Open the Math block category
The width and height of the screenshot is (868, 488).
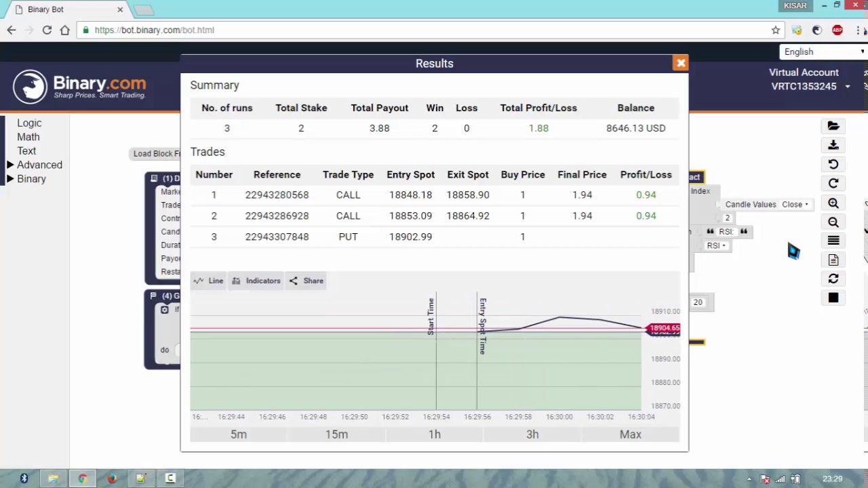[x=28, y=137]
